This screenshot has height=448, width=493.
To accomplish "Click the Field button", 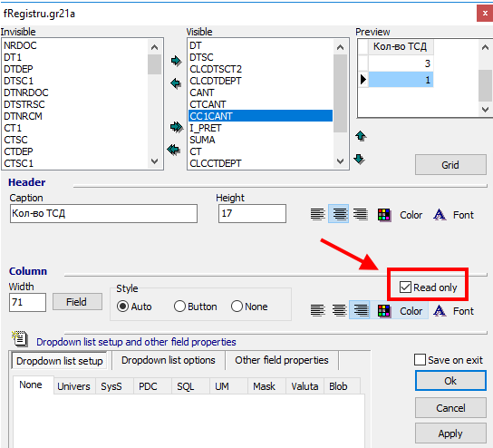I will (76, 302).
